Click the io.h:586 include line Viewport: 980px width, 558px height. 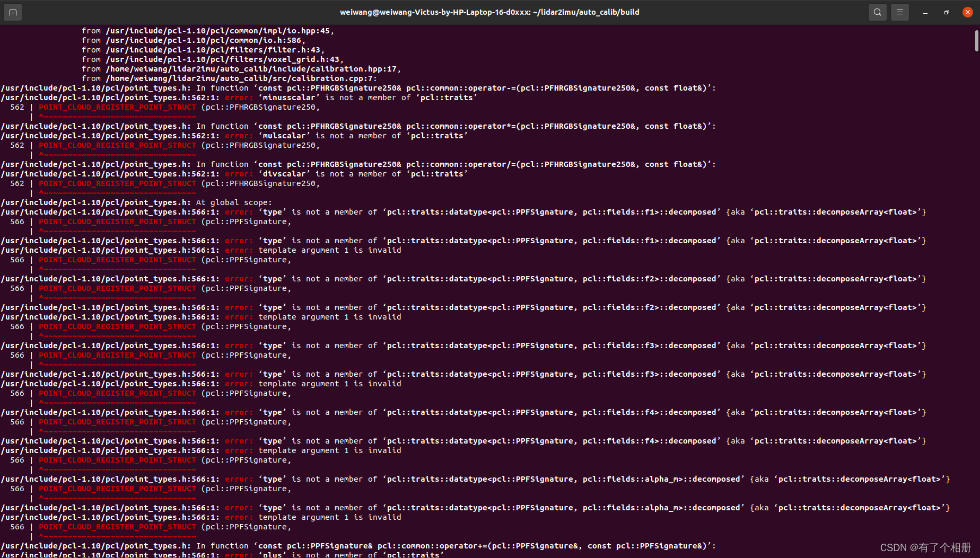194,40
